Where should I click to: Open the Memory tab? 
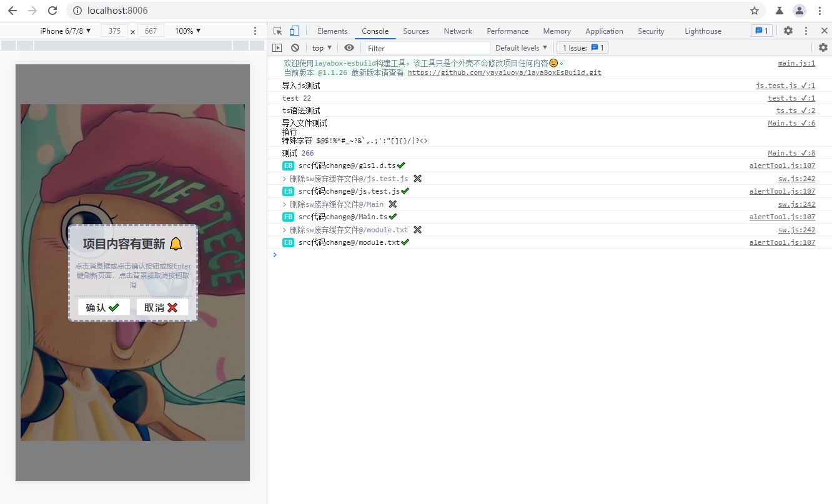[x=557, y=31]
